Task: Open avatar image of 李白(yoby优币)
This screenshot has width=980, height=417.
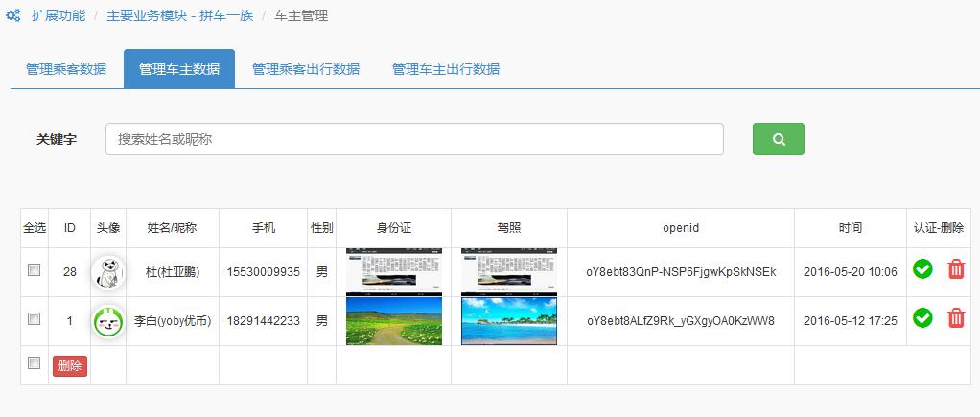Action: click(x=108, y=321)
